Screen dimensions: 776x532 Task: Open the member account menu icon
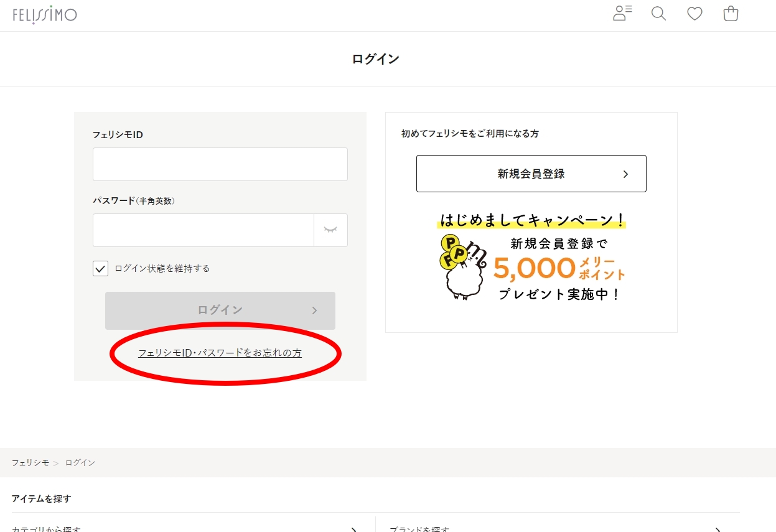point(622,13)
